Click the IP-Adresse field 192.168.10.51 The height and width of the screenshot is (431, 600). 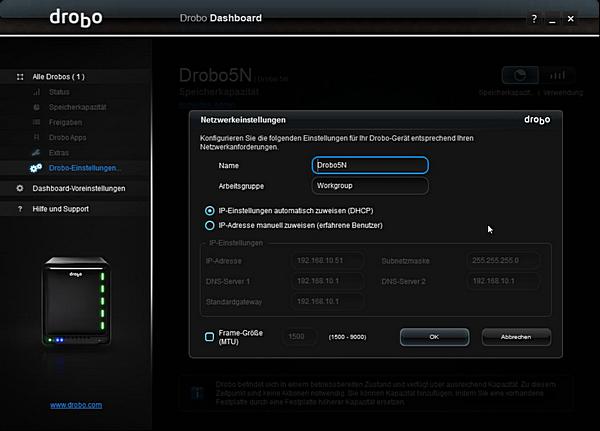(327, 260)
